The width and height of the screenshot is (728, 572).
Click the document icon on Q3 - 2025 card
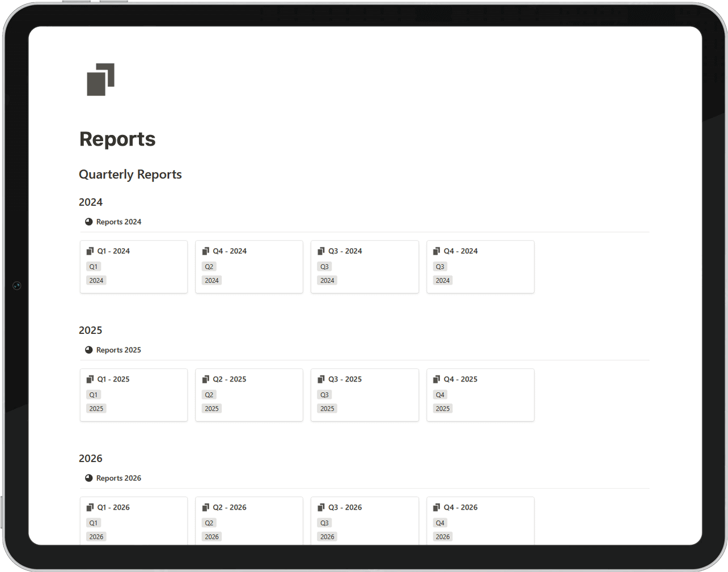(321, 379)
